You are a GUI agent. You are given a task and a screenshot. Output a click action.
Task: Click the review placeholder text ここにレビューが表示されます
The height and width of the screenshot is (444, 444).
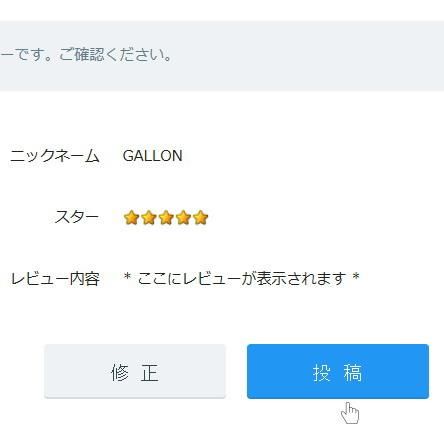click(x=242, y=278)
